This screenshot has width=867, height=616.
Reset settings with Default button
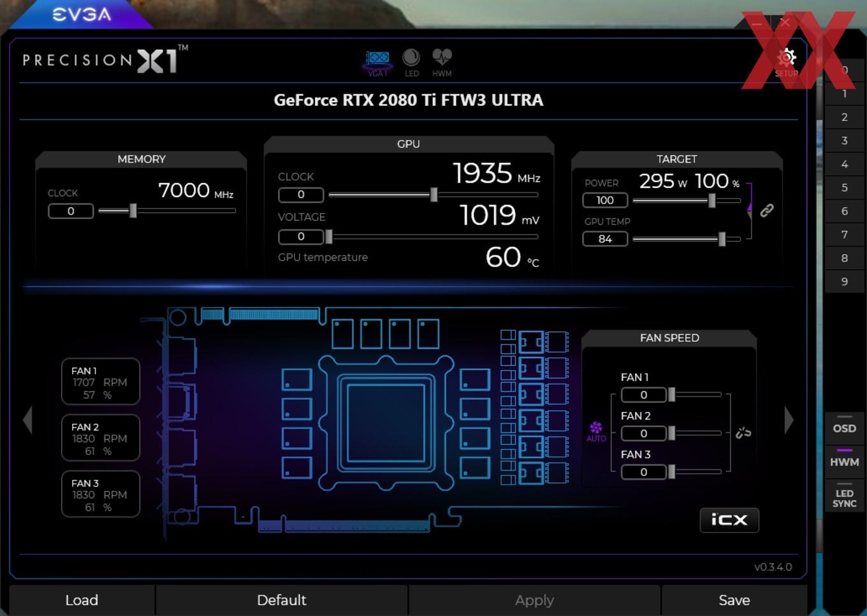(281, 600)
